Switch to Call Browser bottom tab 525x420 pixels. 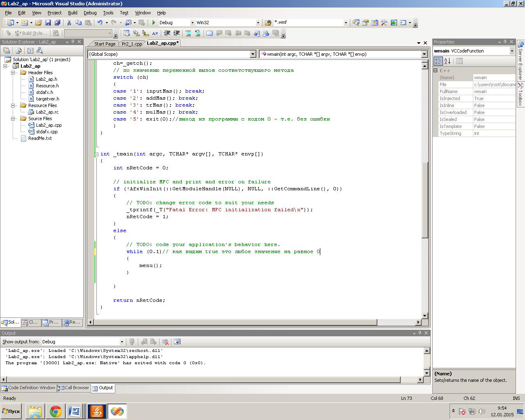(x=74, y=388)
